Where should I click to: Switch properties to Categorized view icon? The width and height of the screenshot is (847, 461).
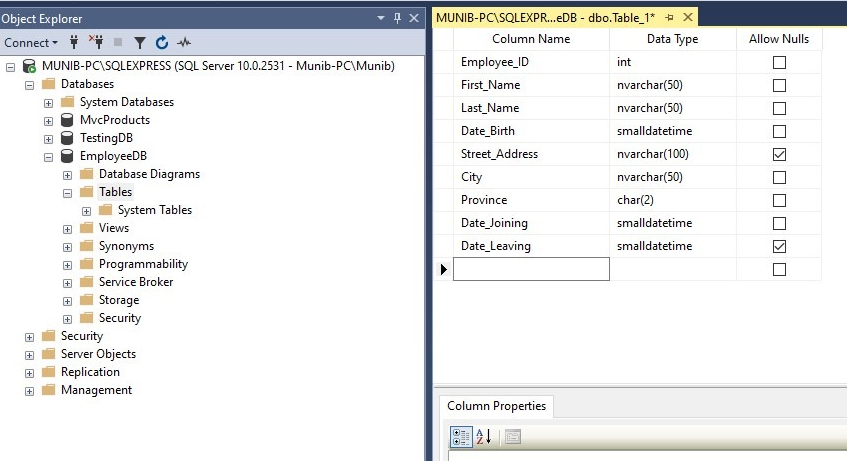461,437
